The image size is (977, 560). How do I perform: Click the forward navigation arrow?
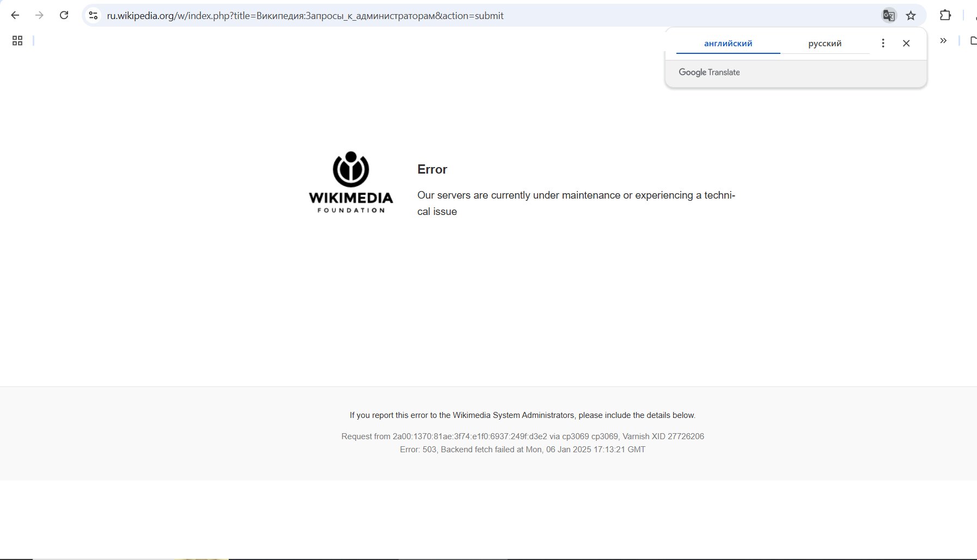39,15
